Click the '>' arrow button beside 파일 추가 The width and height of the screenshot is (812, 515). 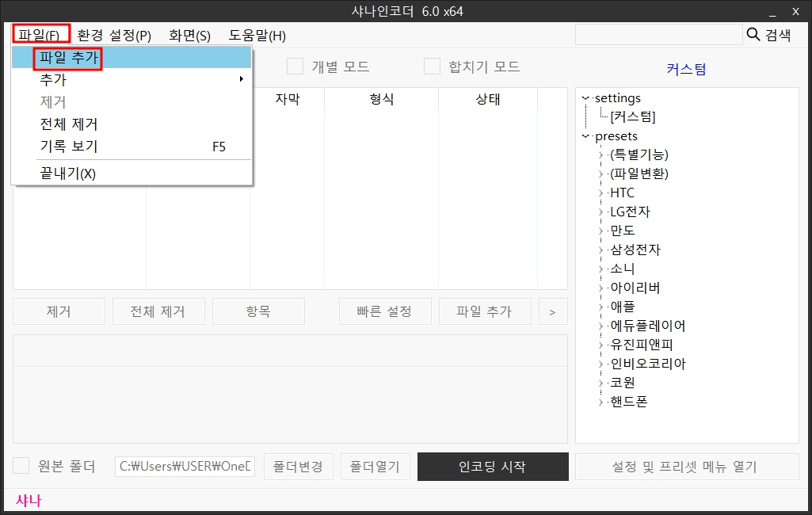[552, 311]
